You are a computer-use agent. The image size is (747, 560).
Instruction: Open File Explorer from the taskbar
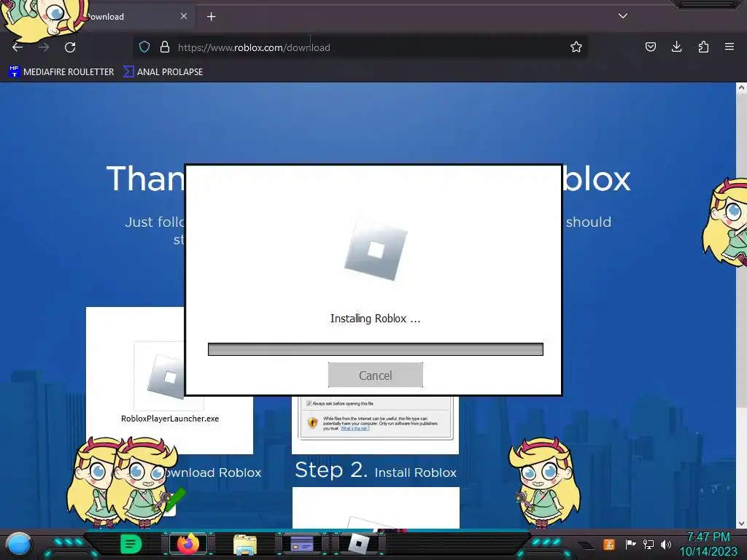pos(245,544)
